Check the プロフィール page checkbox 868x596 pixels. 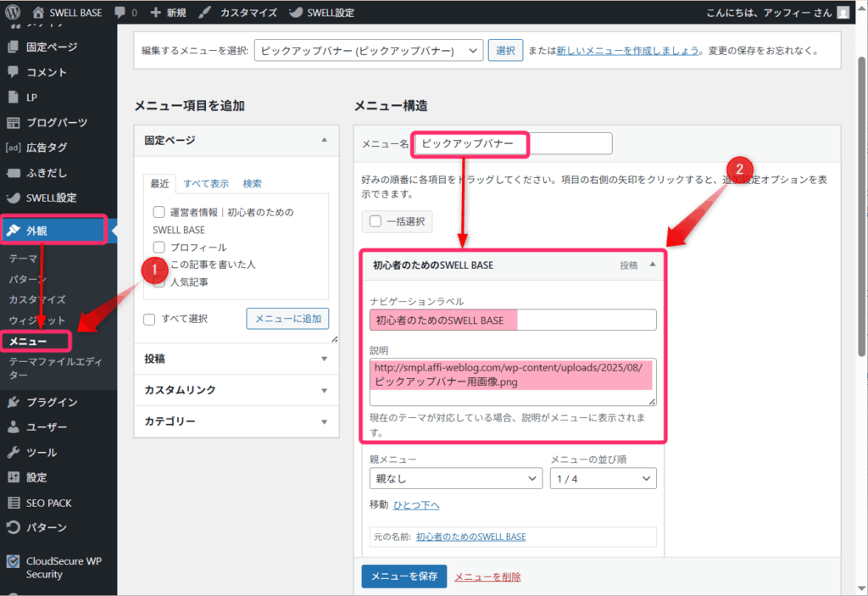159,247
